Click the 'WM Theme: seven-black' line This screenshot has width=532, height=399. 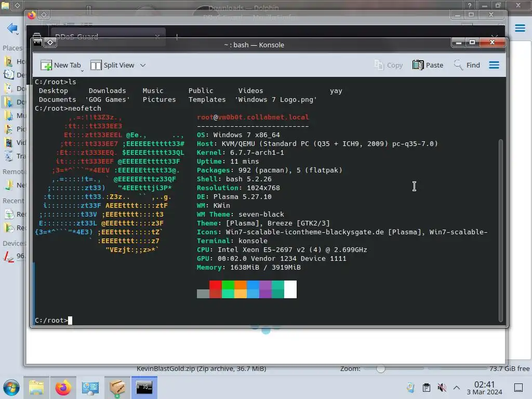[x=240, y=214]
